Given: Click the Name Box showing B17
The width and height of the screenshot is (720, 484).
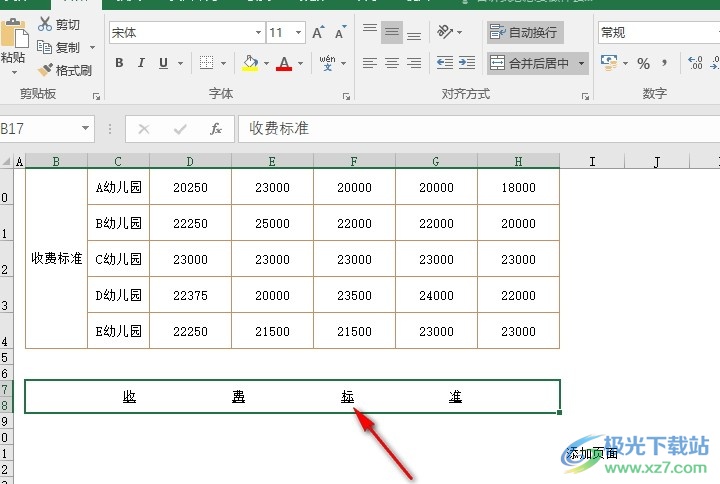Looking at the screenshot, I should click(x=39, y=129).
